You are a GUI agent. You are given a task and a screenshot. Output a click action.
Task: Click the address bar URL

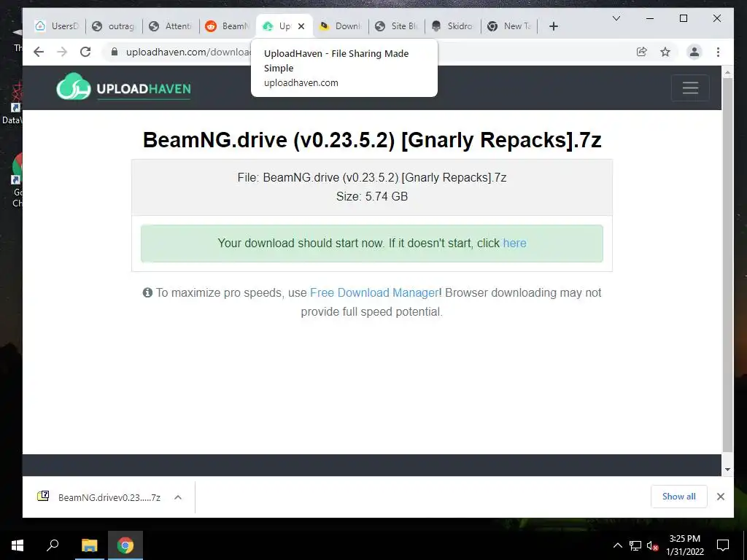point(188,52)
